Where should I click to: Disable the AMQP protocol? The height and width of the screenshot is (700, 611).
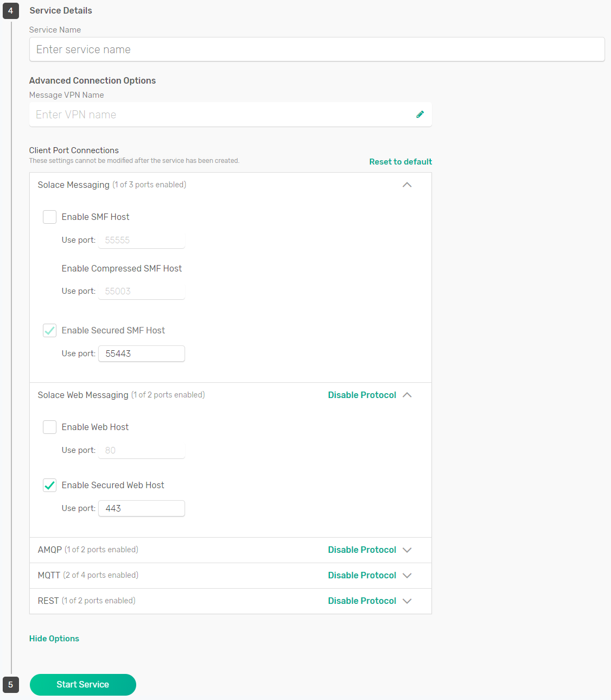click(x=362, y=550)
